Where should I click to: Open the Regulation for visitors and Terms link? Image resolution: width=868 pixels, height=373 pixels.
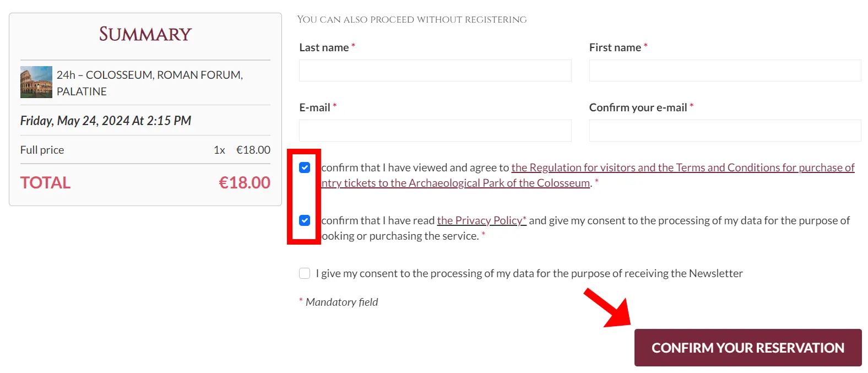click(x=682, y=167)
